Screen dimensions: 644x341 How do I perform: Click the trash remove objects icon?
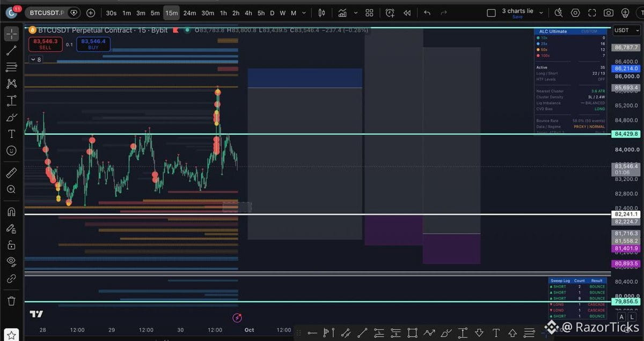point(11,301)
